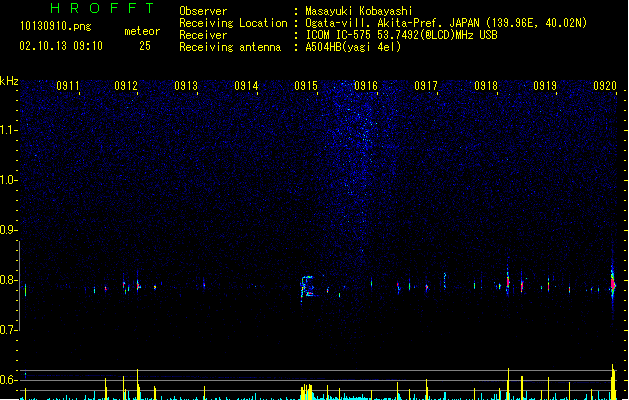Click the strong meteor echo at 0920

[613, 283]
